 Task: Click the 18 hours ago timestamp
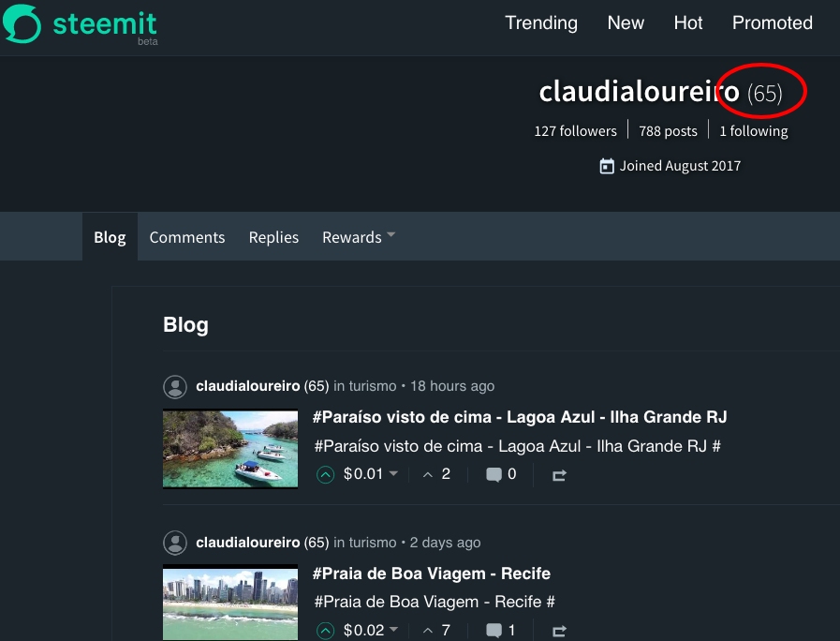452,386
